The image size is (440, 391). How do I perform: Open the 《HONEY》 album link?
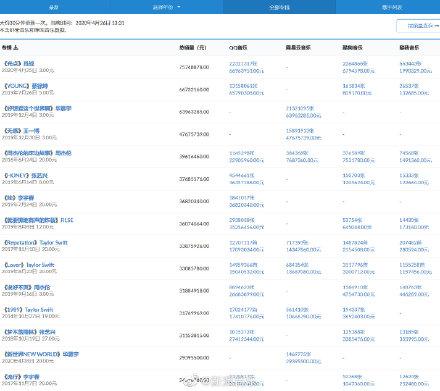(26, 176)
